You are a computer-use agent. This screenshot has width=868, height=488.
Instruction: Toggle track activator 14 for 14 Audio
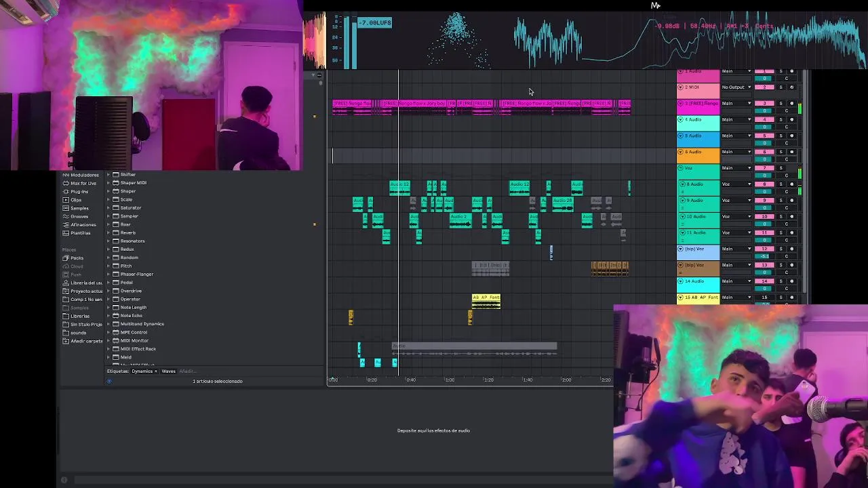tap(764, 281)
